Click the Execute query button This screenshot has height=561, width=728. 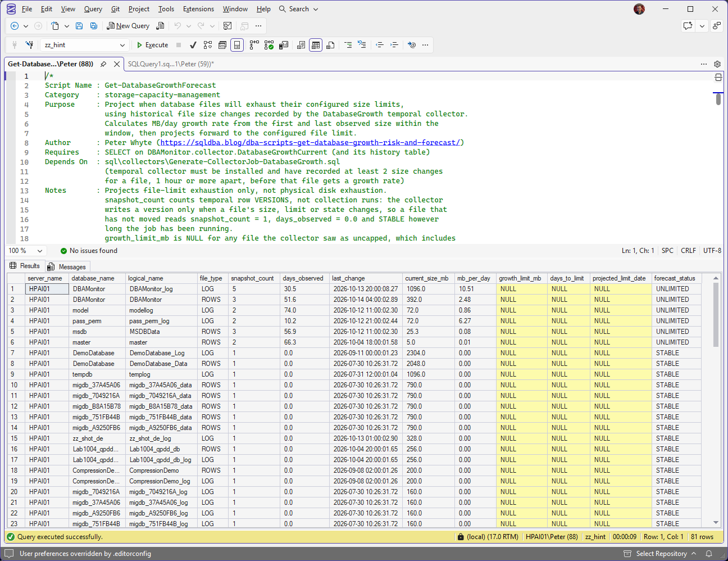pyautogui.click(x=152, y=45)
